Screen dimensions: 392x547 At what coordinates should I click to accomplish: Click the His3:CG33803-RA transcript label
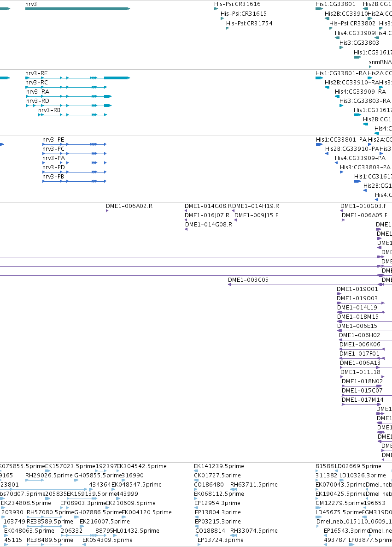[x=365, y=101]
